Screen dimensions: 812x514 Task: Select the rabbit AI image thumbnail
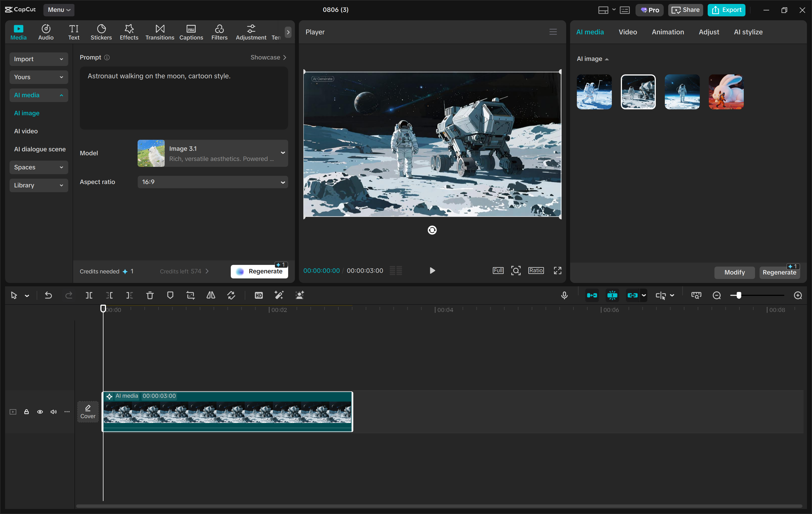[x=726, y=92]
